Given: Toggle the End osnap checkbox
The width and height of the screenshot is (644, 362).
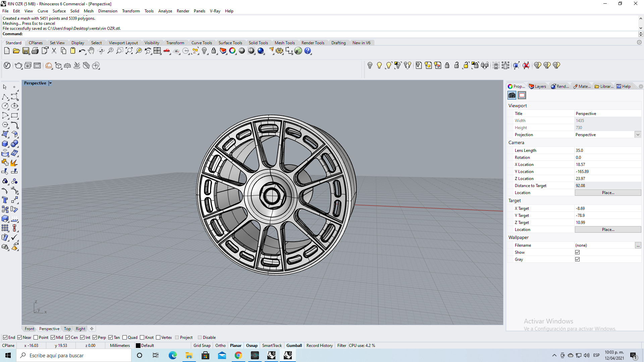Looking at the screenshot, I should (5, 338).
